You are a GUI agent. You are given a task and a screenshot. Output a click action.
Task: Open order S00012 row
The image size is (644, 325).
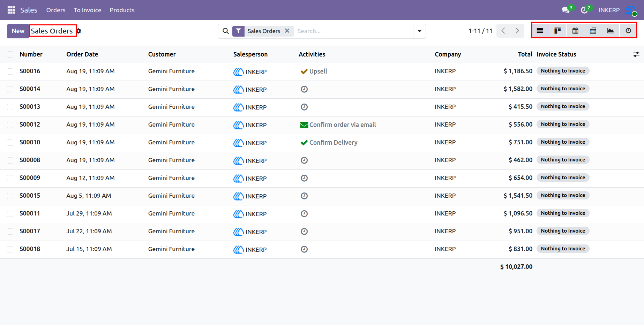tap(322, 125)
